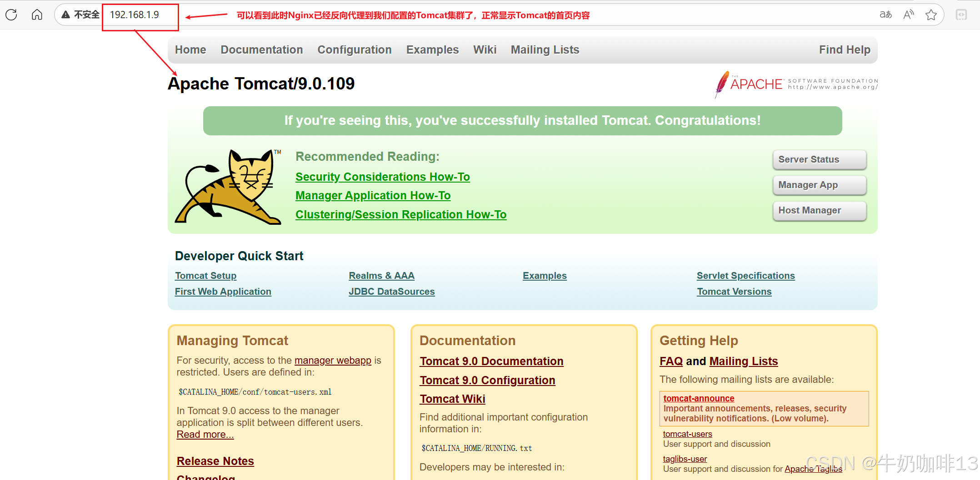
Task: Click the green Congratulations banner
Action: point(523,121)
